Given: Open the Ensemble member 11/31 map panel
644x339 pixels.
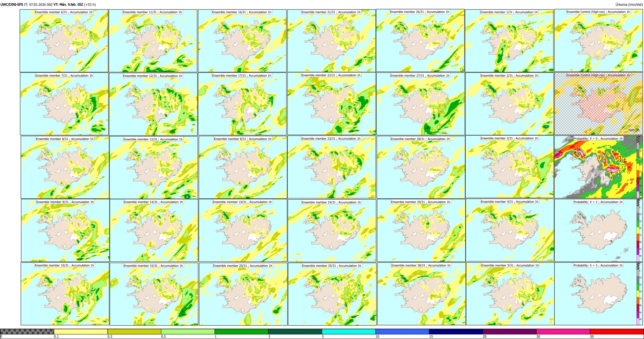Looking at the screenshot, I should pyautogui.click(x=153, y=41).
